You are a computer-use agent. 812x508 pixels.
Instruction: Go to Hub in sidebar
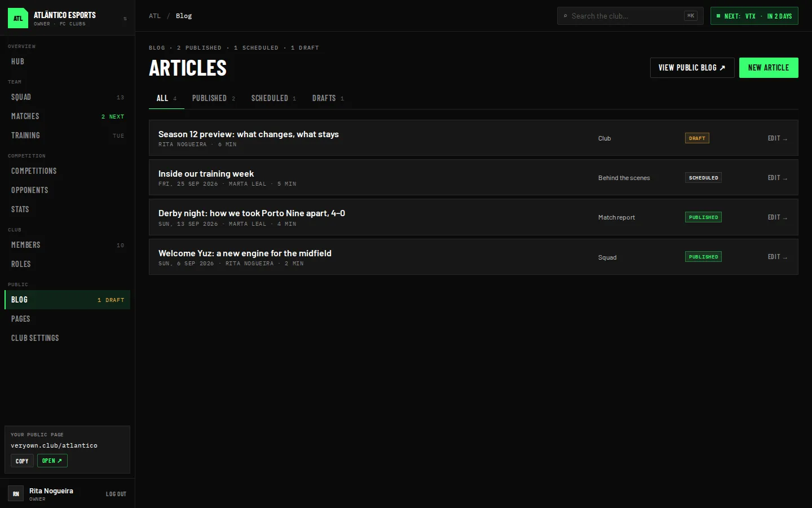click(x=67, y=62)
